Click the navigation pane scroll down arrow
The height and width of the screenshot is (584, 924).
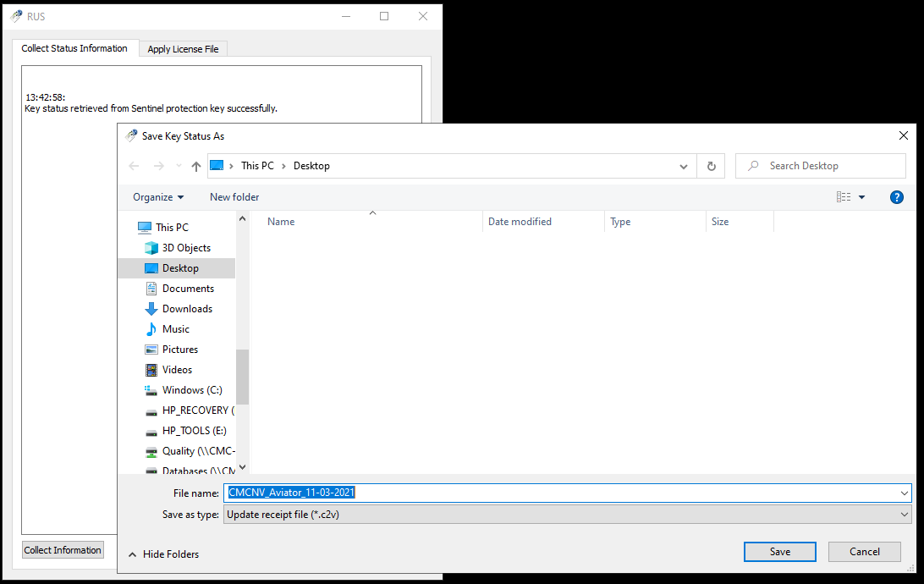[x=242, y=467]
